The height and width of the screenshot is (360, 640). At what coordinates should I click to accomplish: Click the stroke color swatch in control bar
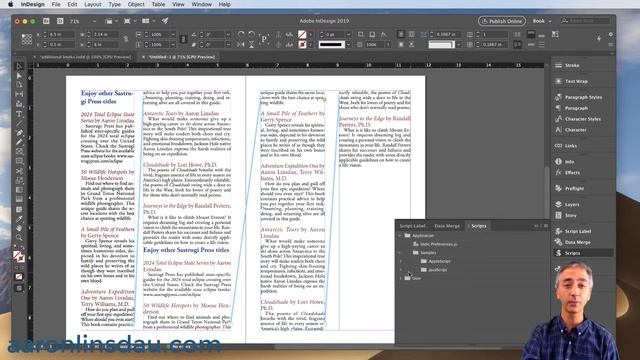pyautogui.click(x=302, y=44)
